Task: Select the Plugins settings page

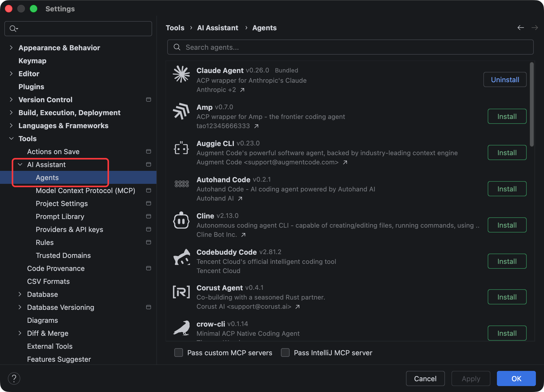Action: click(x=31, y=87)
